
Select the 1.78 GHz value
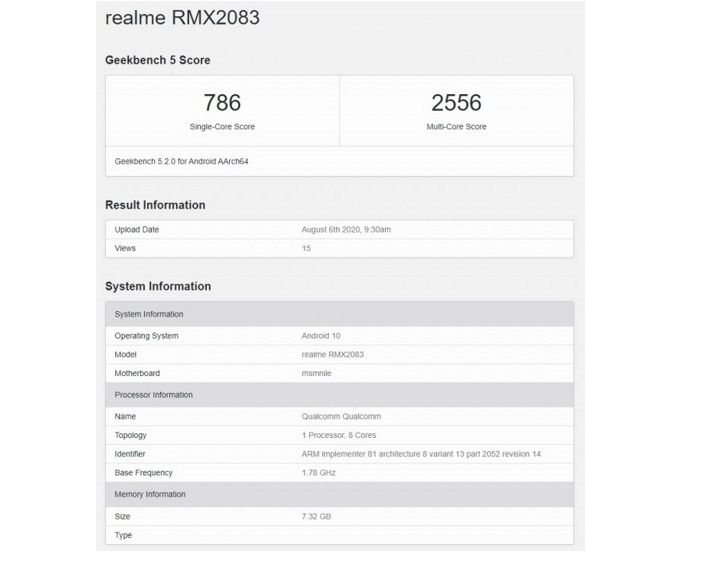[x=319, y=473]
